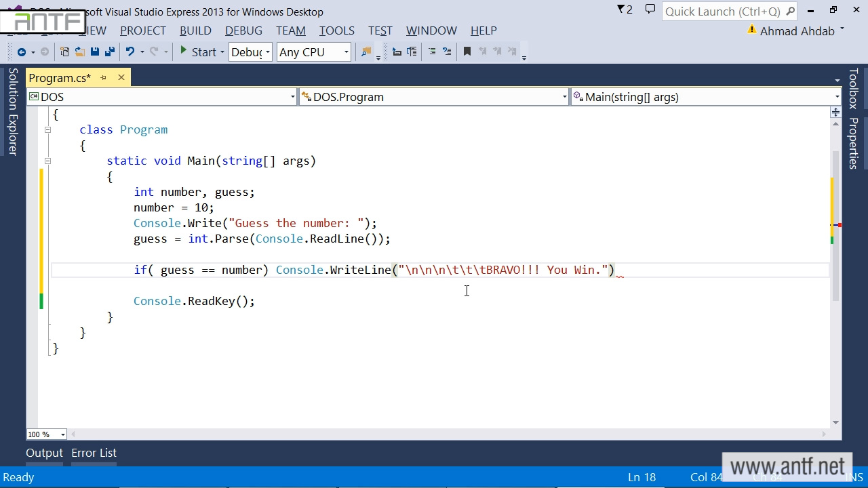868x488 pixels.
Task: Click the Send Feedback speech bubble icon
Action: pos(650,10)
